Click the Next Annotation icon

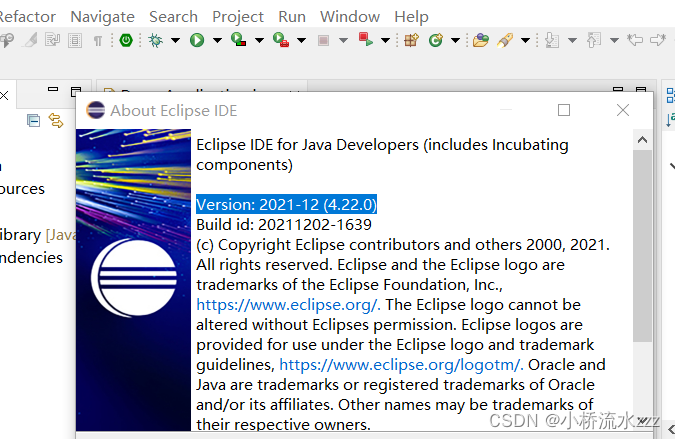tap(552, 40)
